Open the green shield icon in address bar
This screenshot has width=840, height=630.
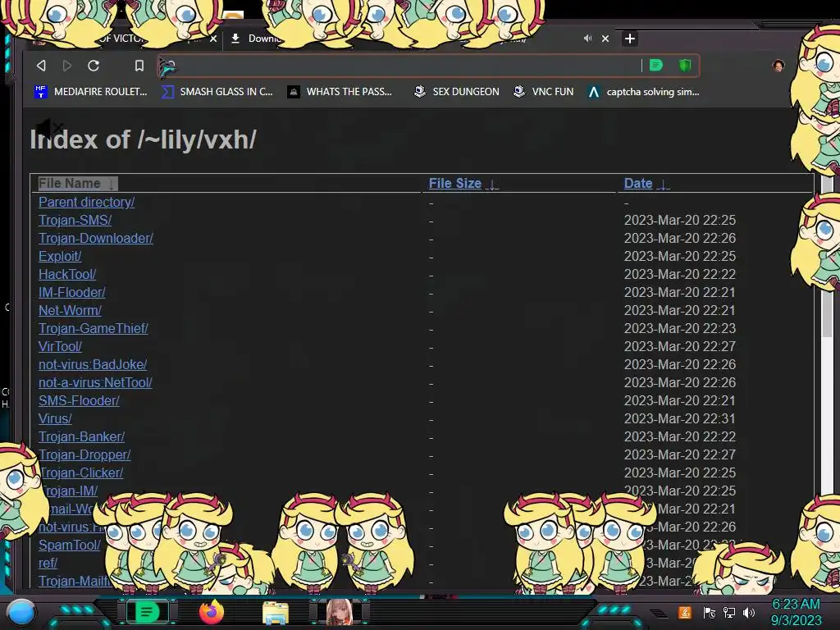pos(685,66)
